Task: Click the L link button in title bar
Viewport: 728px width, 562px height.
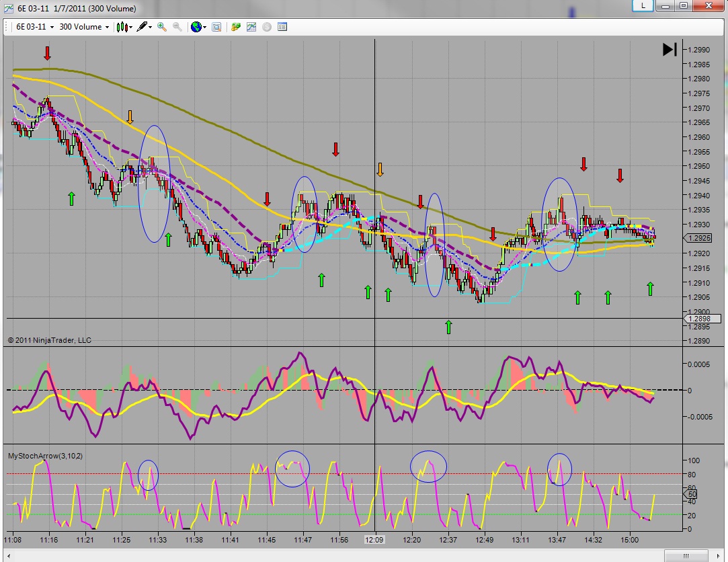Action: [x=643, y=5]
